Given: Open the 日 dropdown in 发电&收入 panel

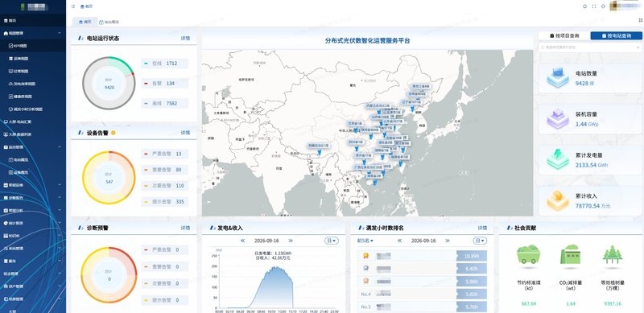Looking at the screenshot, I should 332,241.
